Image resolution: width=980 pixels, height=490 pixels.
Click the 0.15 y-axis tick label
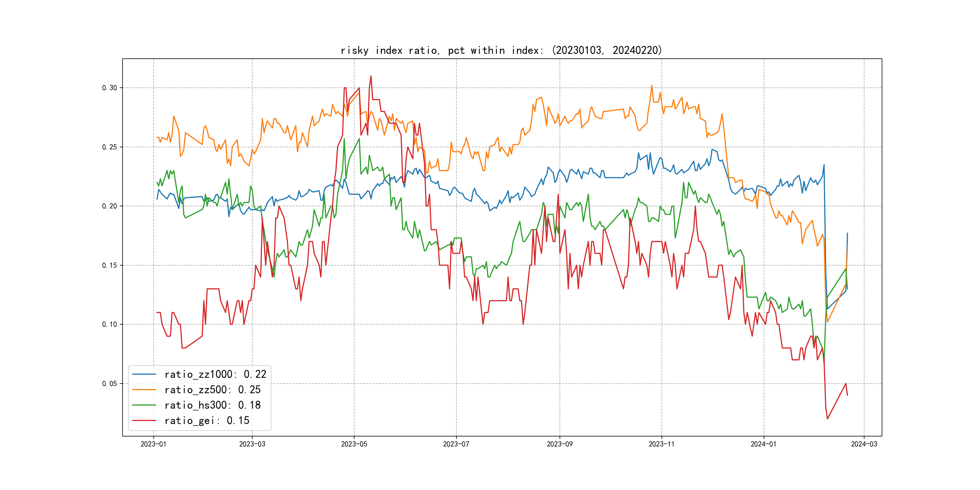109,265
